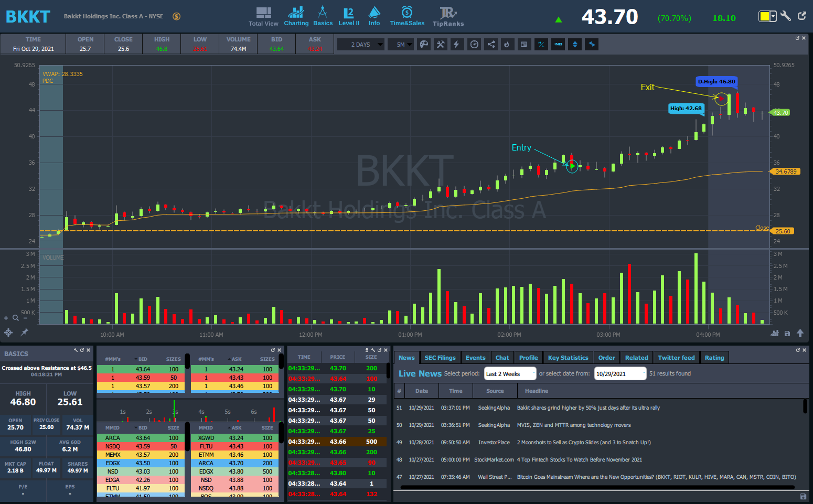Open headline '2 Moonshots to Sell as Crypto Slides'
Viewport: 813px width, 504px height.
tap(584, 442)
